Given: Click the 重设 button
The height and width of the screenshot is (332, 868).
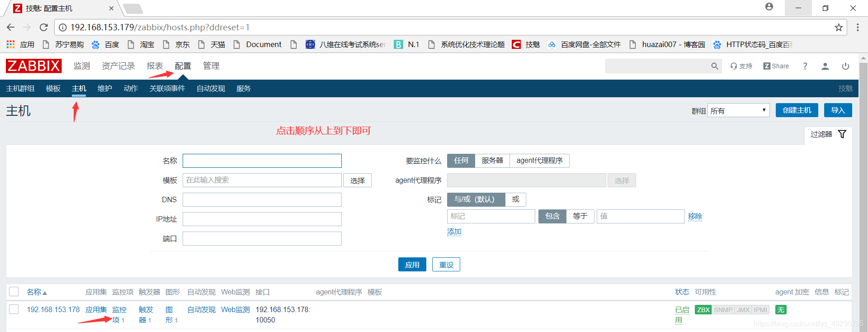Looking at the screenshot, I should pyautogui.click(x=446, y=265).
